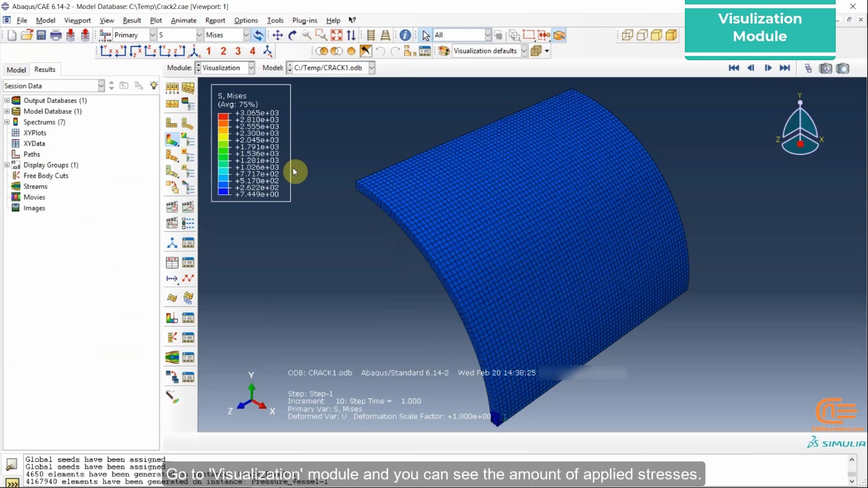This screenshot has width=868, height=488.
Task: Click the dark blue contour legend swatch
Action: pyautogui.click(x=223, y=191)
